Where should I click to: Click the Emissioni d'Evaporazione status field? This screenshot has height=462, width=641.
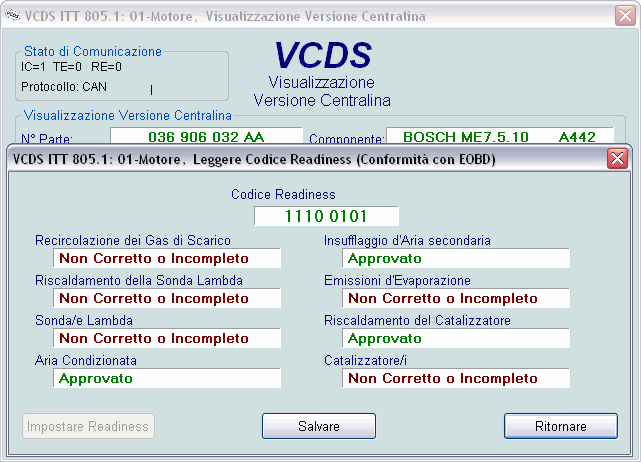[x=456, y=298]
